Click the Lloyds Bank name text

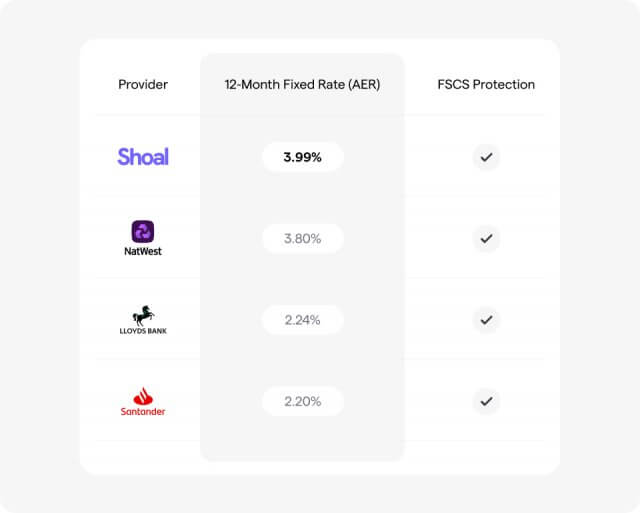(143, 331)
